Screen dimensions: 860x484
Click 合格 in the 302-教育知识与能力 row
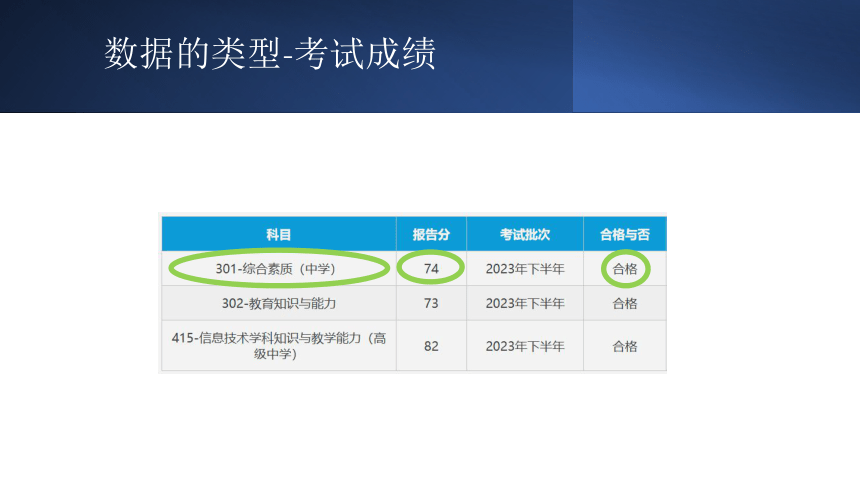coord(625,303)
